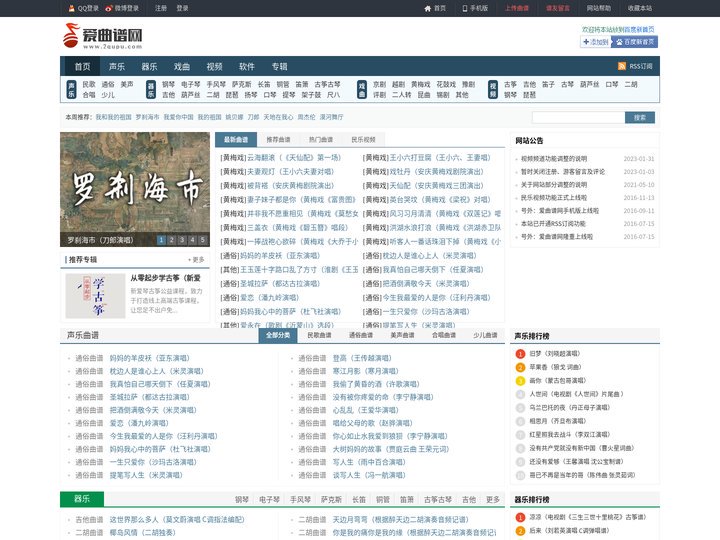Screen dimensions: 720x540
Task: Go to slide 2 in the banner carousel
Action: [x=171, y=240]
